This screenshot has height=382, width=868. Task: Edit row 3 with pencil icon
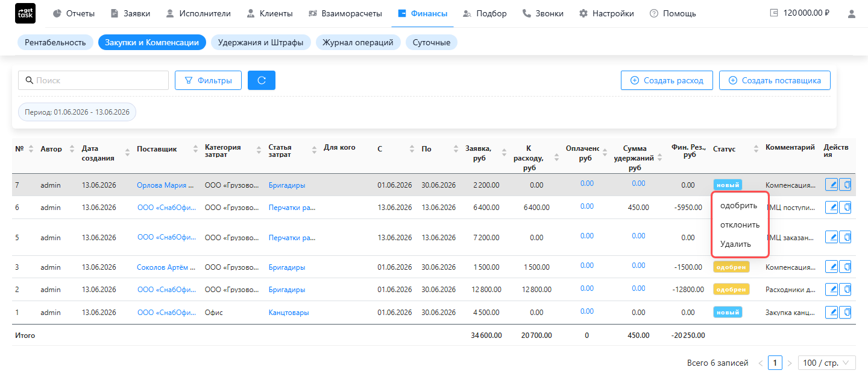tap(831, 267)
